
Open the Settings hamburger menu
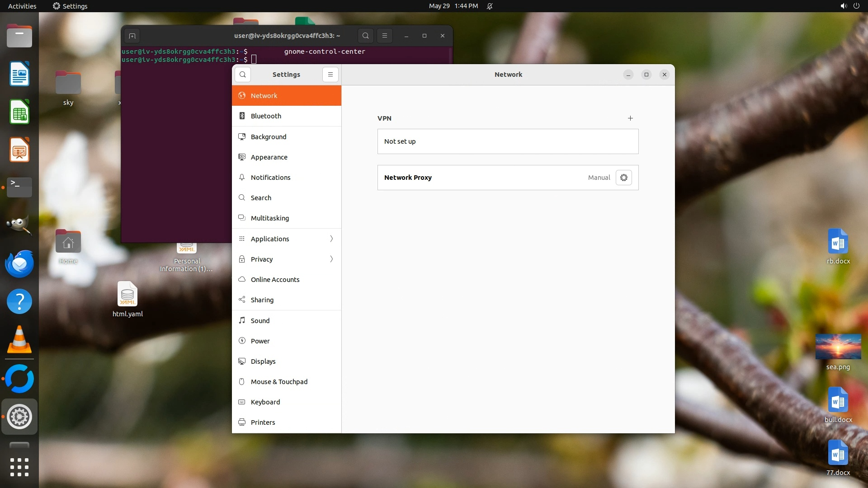tap(330, 75)
